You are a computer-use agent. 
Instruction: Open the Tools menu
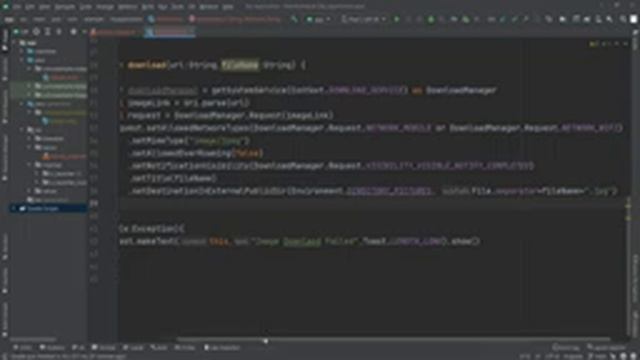coord(178,7)
